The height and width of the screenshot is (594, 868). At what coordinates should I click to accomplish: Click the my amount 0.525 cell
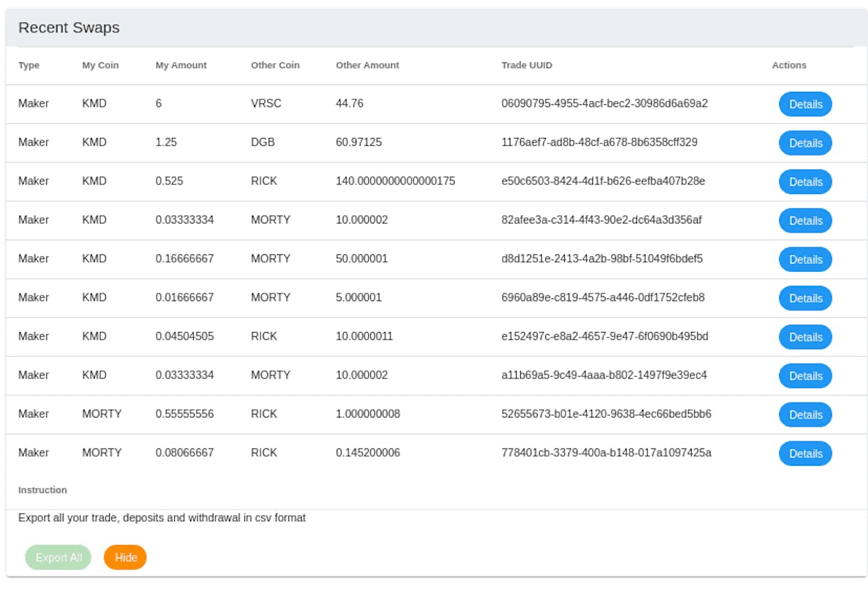click(x=169, y=181)
